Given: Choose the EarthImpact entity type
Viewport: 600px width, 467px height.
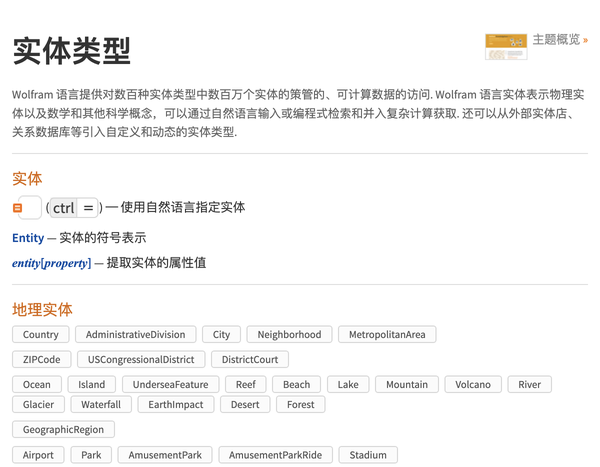Looking at the screenshot, I should [x=176, y=405].
